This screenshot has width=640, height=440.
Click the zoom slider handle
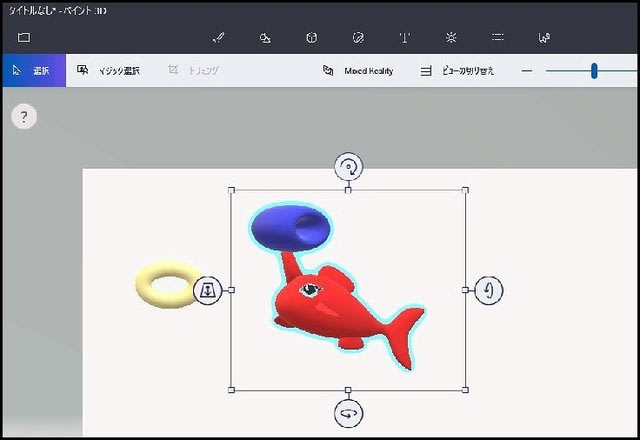coord(594,71)
